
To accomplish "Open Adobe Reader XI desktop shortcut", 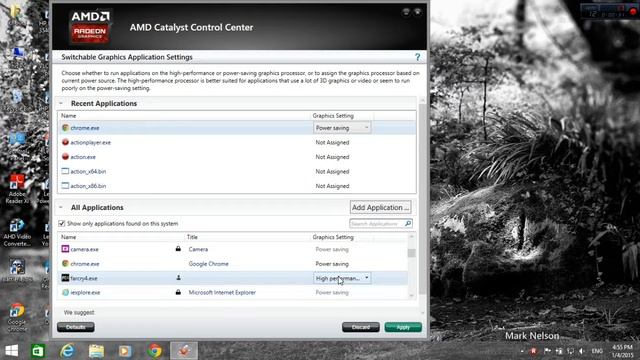I will 17,189.
